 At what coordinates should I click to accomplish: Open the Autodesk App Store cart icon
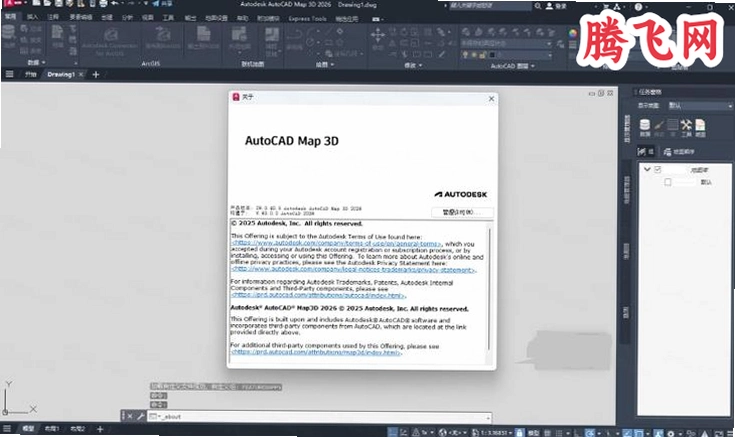[606, 7]
